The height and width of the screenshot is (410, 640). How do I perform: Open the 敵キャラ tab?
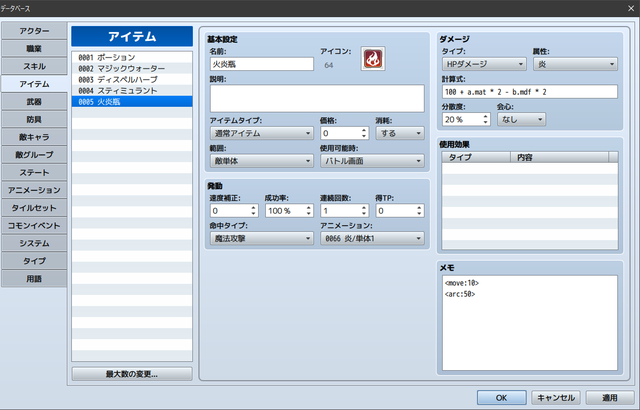click(x=34, y=137)
